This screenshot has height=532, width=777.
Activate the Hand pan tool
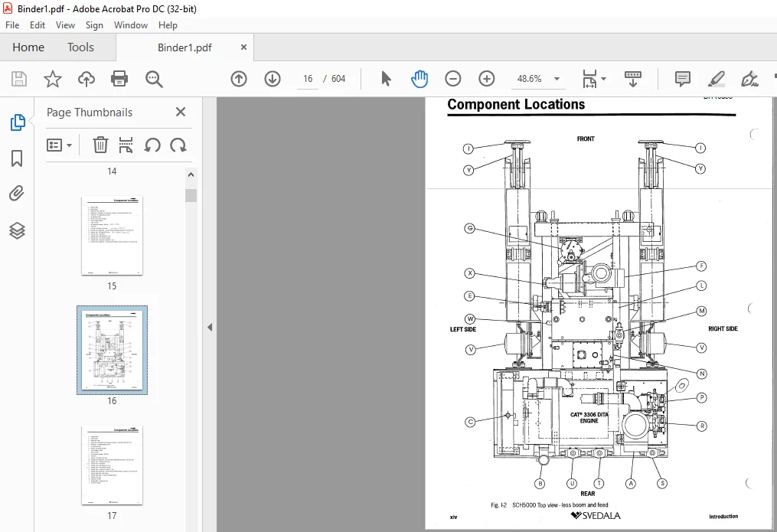tap(420, 79)
